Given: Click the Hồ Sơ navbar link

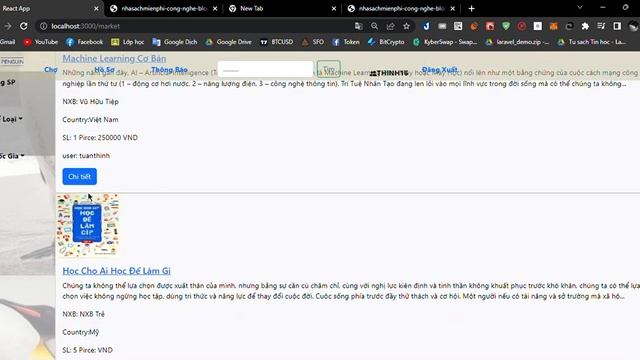Looking at the screenshot, I should click(x=104, y=69).
